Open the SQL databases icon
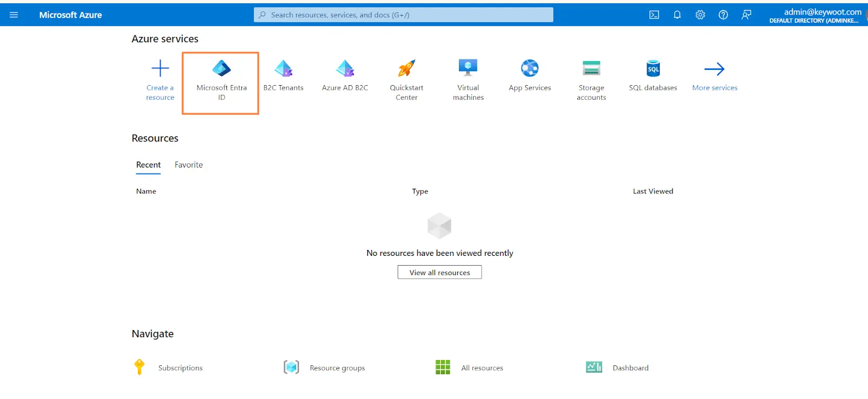Viewport: 868px width, 399px height. pyautogui.click(x=653, y=68)
